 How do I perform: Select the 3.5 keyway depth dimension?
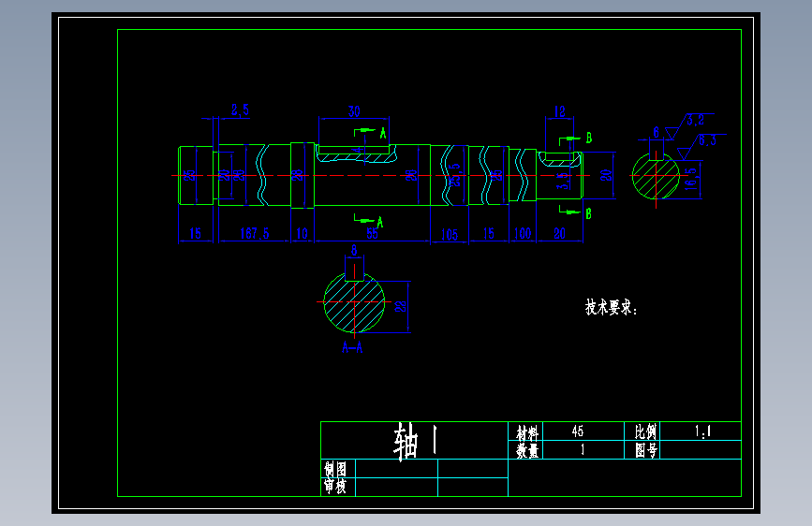click(x=563, y=181)
